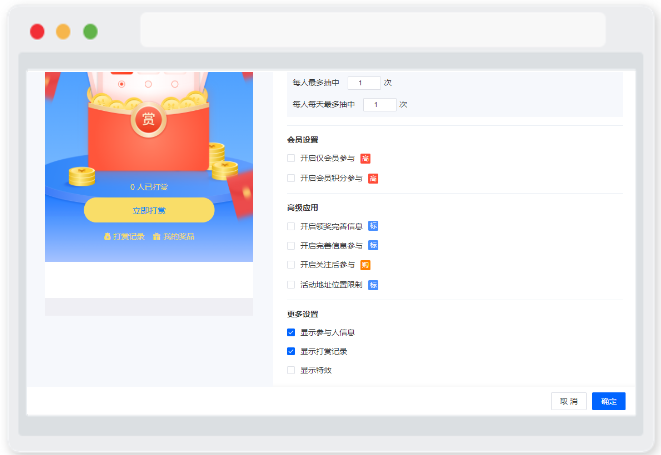The height and width of the screenshot is (455, 661).
Task: Click the red badge beside 开启会员积分参与
Action: tap(373, 179)
